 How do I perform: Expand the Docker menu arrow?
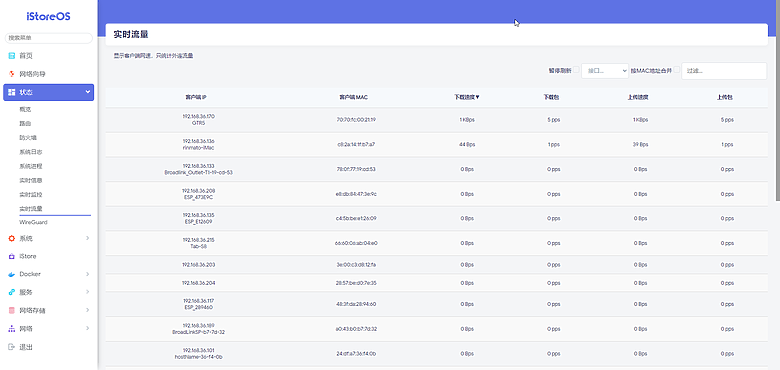88,274
